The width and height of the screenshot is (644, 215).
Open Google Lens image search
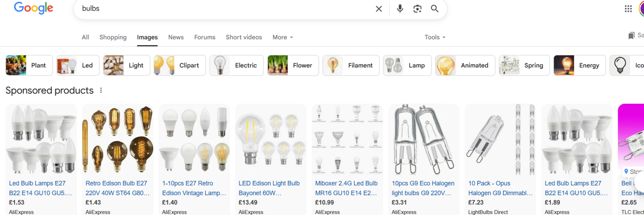click(417, 9)
